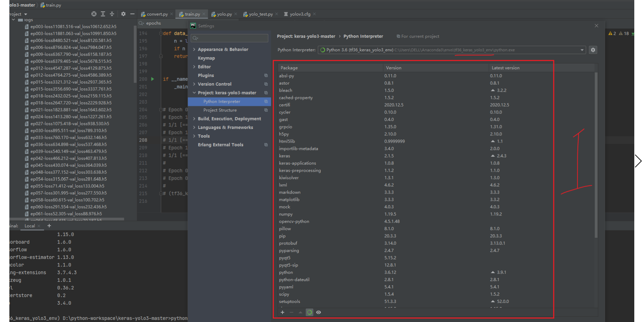Image resolution: width=644 pixels, height=322 pixels.
Task: Click project-level icon beside Plugins
Action: tap(266, 75)
